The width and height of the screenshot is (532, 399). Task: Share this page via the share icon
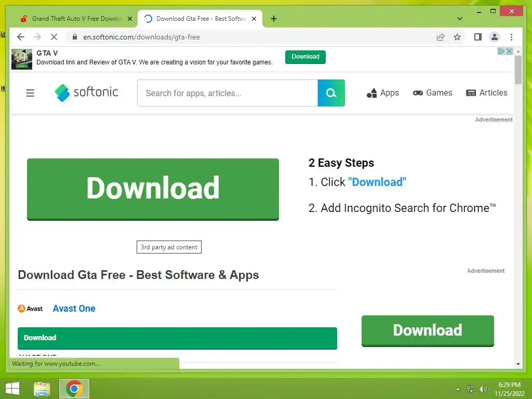(441, 37)
